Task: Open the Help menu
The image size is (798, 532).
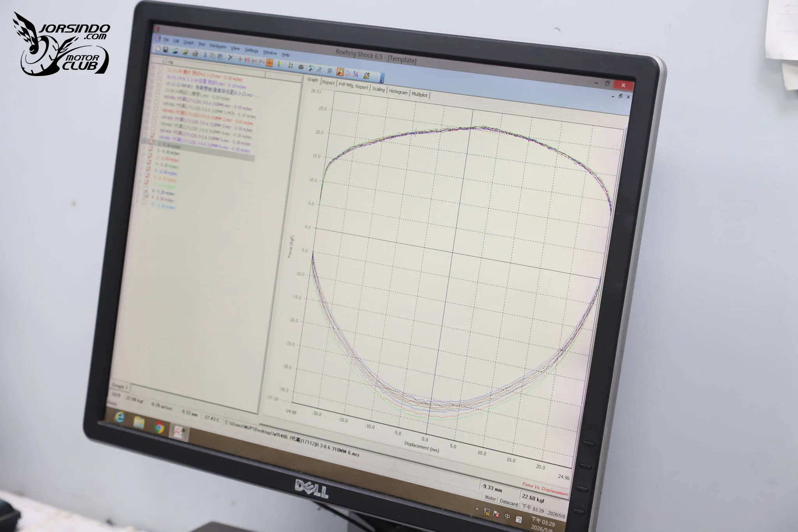Action: click(x=286, y=55)
